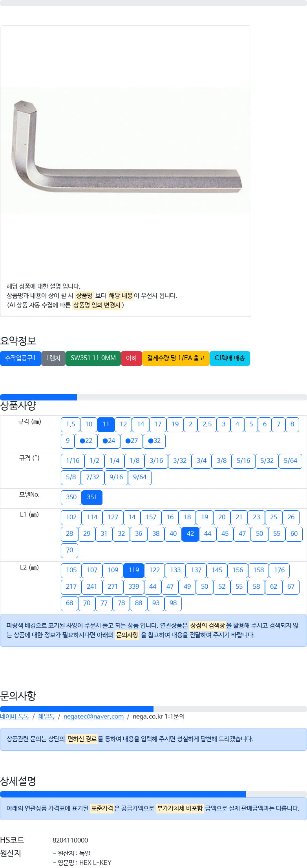Image resolution: width=307 pixels, height=868 pixels.
Task: Select the ●32 mm size option
Action: (154, 441)
